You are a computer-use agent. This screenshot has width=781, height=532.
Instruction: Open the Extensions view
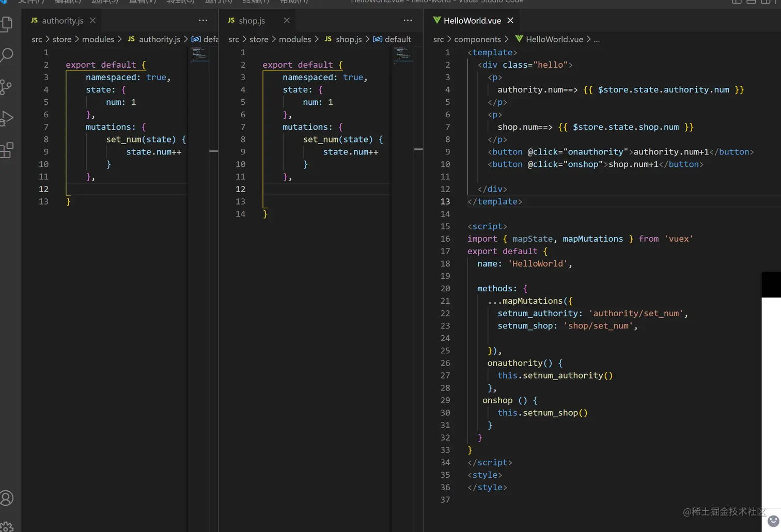pyautogui.click(x=7, y=150)
